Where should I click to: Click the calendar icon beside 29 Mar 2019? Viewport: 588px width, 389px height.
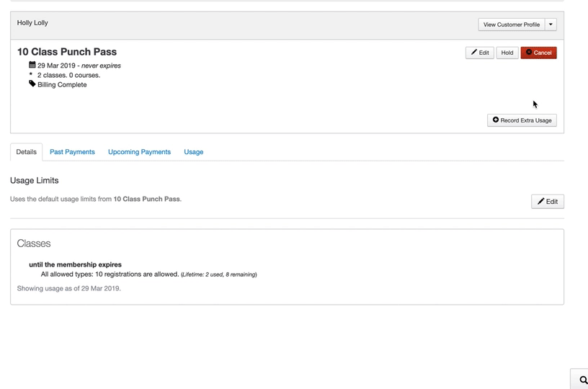32,65
